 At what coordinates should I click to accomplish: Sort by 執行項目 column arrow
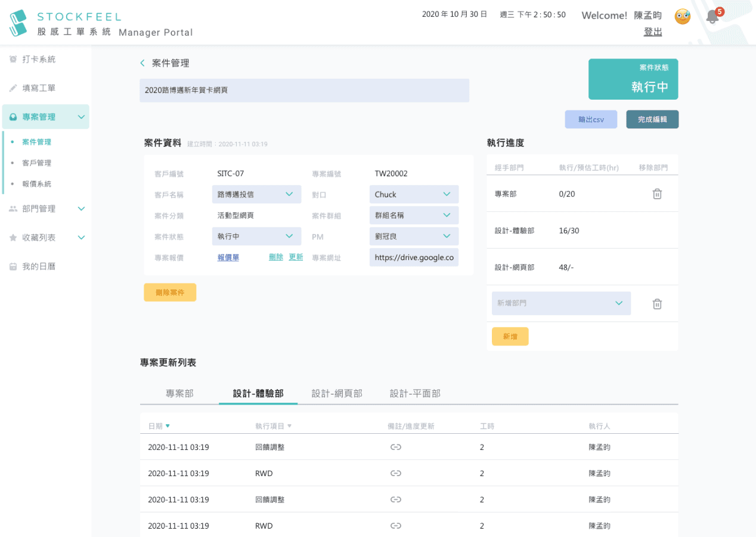[290, 426]
